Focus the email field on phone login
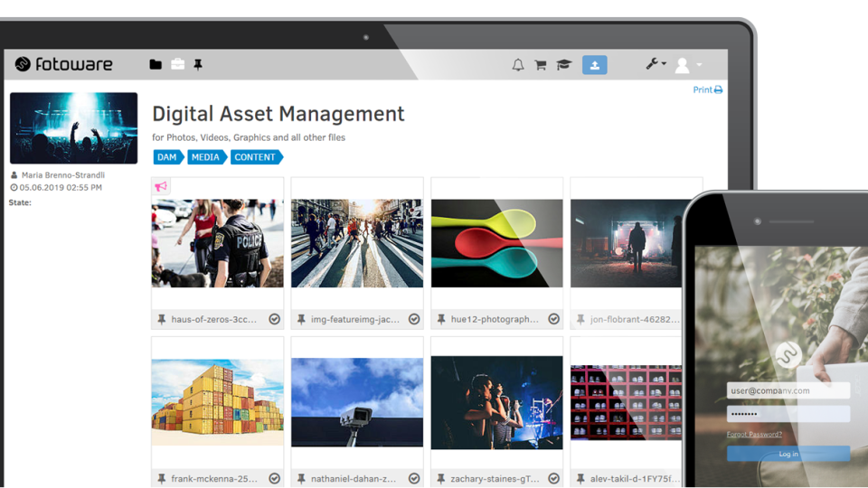Screen dimensions: 868x488 point(788,390)
